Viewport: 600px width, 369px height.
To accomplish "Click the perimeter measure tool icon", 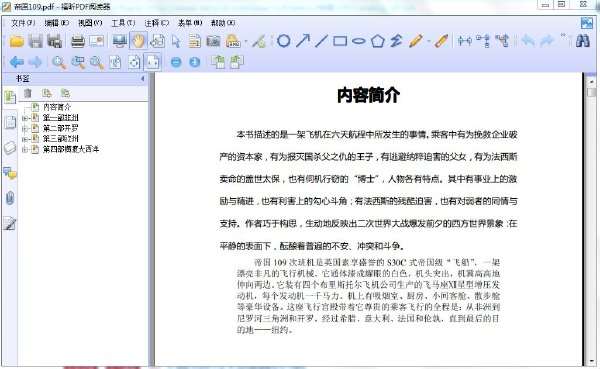I will [483, 41].
